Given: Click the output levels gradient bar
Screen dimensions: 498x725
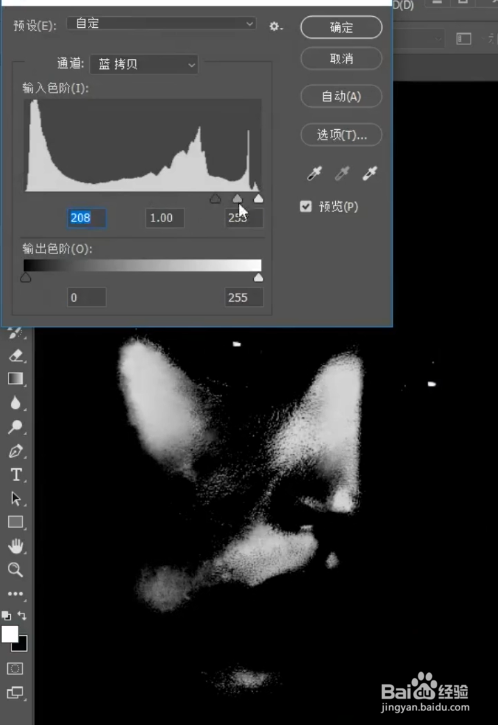Looking at the screenshot, I should pos(142,265).
